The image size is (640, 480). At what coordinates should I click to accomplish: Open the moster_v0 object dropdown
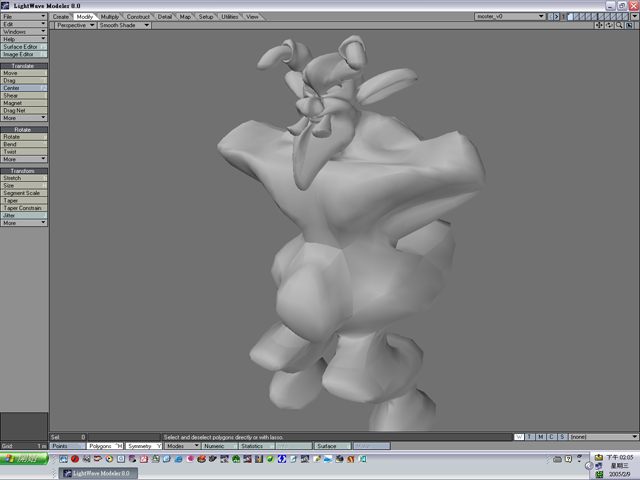pyautogui.click(x=510, y=16)
